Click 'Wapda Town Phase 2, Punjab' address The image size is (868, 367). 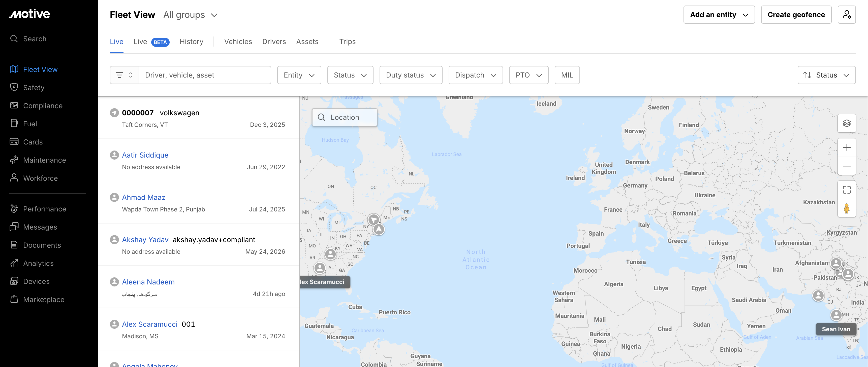tap(163, 209)
